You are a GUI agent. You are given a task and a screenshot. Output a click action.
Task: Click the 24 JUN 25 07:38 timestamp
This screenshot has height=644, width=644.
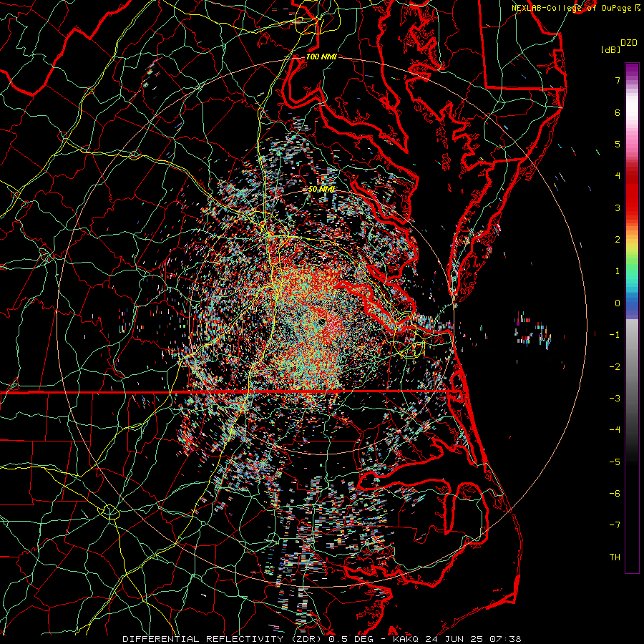point(473,639)
